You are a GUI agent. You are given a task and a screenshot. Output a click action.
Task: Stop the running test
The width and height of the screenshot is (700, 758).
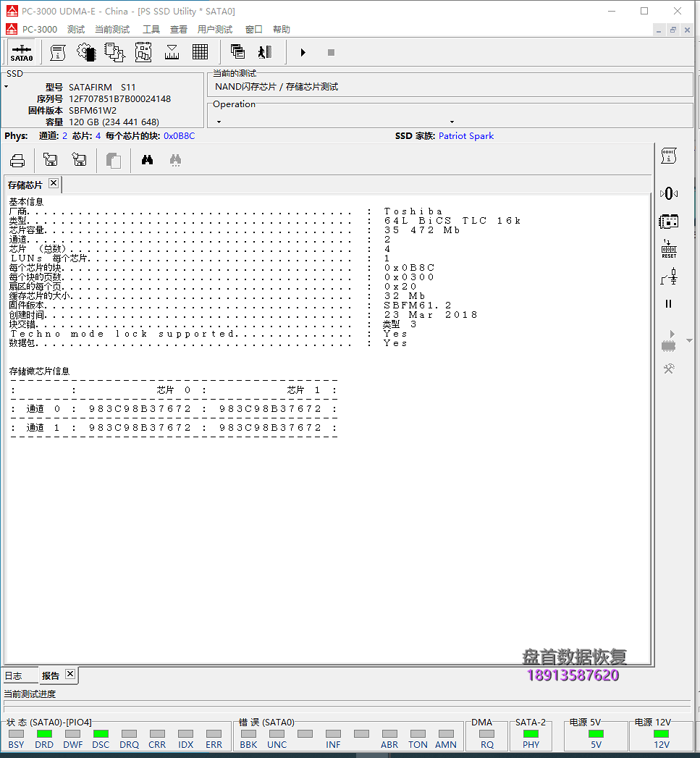(331, 52)
